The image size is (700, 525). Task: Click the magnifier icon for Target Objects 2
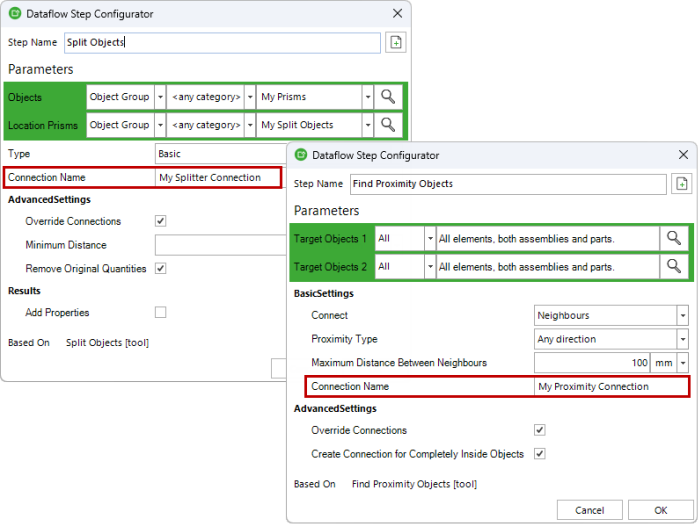pos(674,267)
